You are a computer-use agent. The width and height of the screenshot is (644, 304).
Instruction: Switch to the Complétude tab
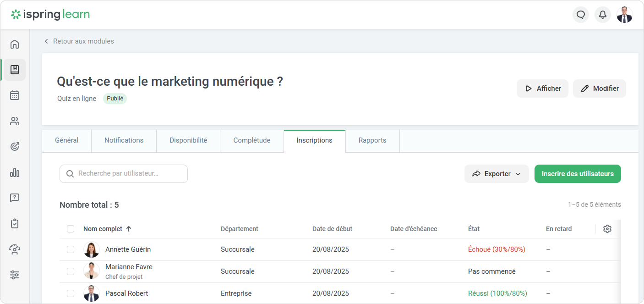[x=251, y=140]
